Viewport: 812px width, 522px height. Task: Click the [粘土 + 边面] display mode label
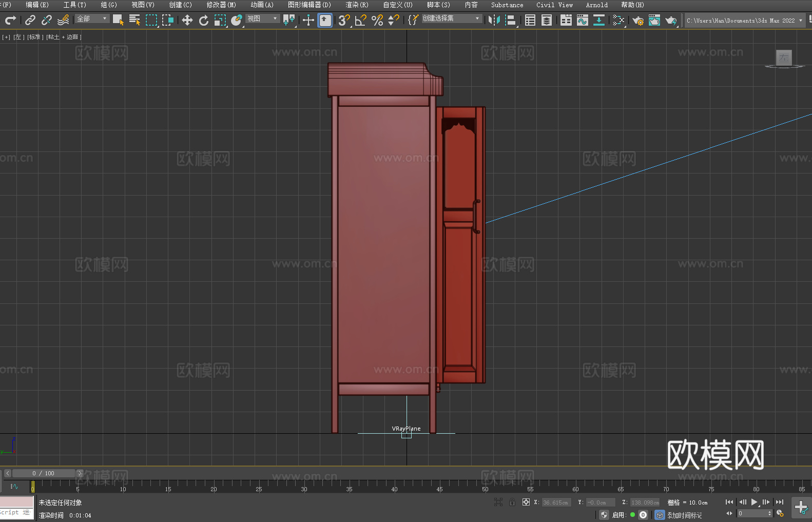[x=64, y=37]
